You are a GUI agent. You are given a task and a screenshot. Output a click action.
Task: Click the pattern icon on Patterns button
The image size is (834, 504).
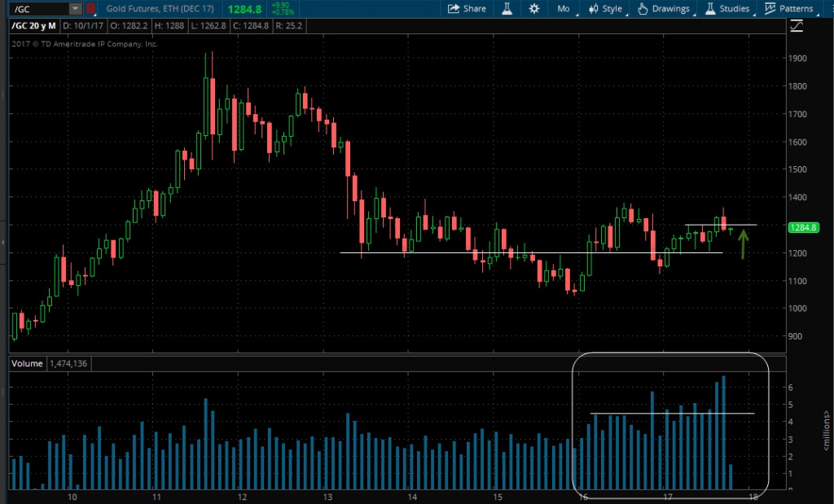coord(770,9)
